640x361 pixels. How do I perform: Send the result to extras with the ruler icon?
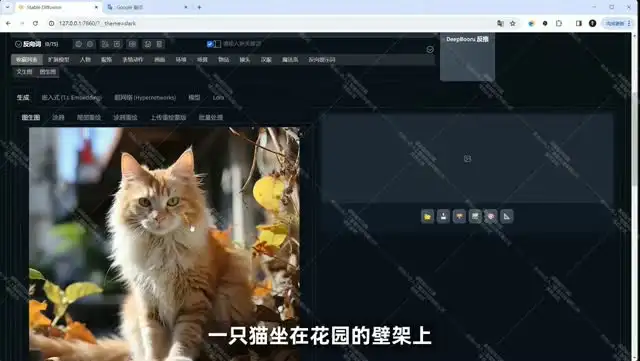[x=507, y=216]
